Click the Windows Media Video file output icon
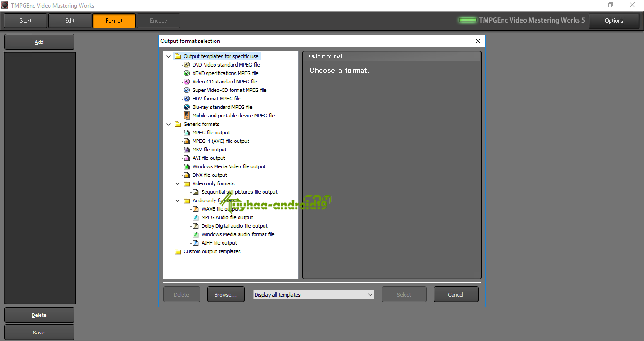This screenshot has height=341, width=644. (187, 166)
